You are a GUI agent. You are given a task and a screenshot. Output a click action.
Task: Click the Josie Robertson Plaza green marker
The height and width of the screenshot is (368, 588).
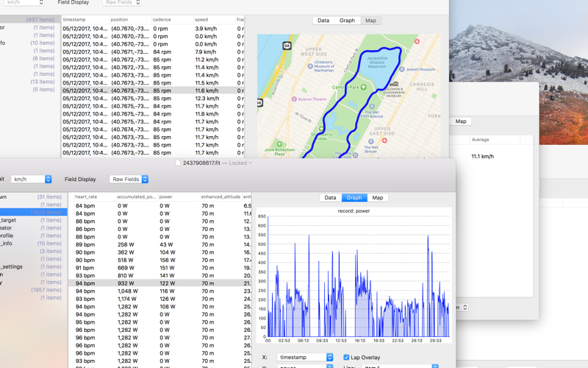[x=279, y=144]
